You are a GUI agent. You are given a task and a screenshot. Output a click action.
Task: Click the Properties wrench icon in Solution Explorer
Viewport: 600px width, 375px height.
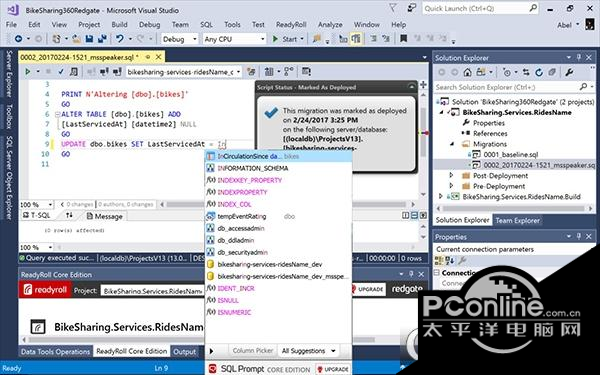click(569, 72)
